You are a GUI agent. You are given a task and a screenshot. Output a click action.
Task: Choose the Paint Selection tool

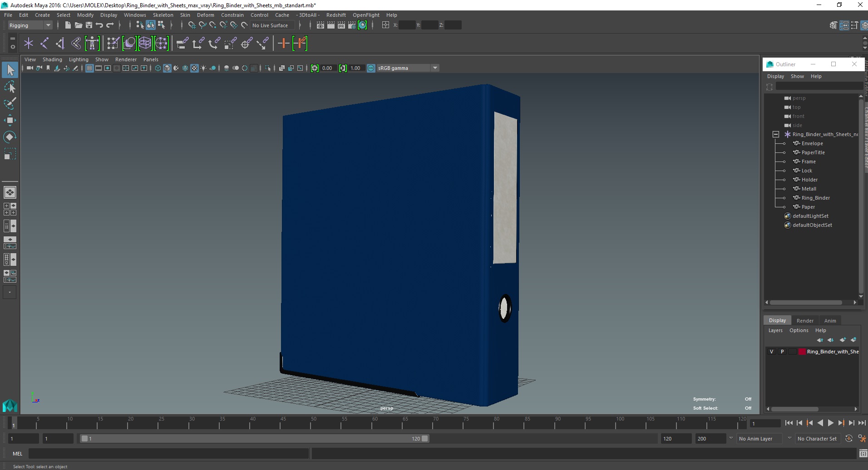[10, 103]
